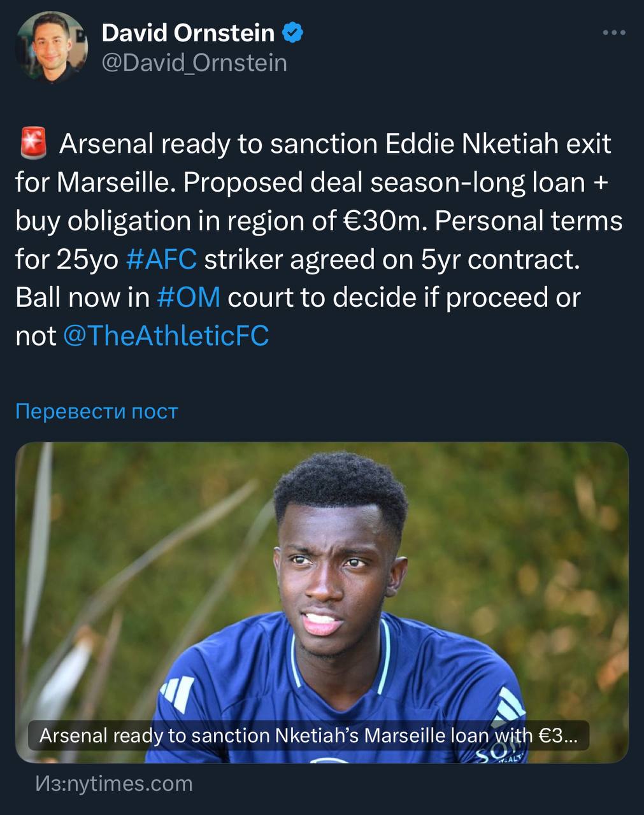Click the "€30m" figure in the tweet
The image size is (644, 815).
[383, 221]
